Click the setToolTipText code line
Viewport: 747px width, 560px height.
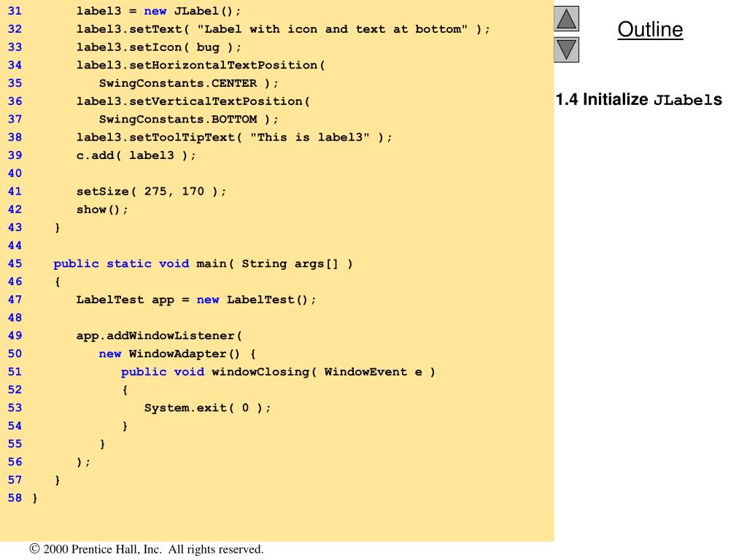click(x=234, y=138)
